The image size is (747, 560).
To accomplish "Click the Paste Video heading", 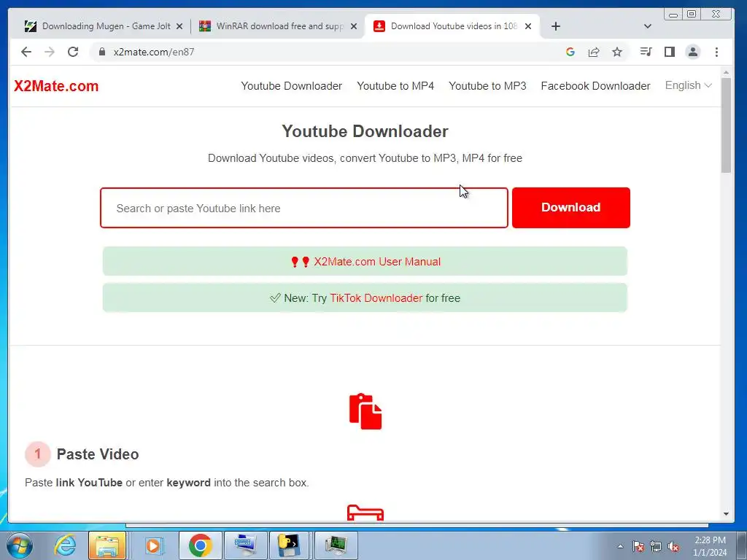I will 98,454.
